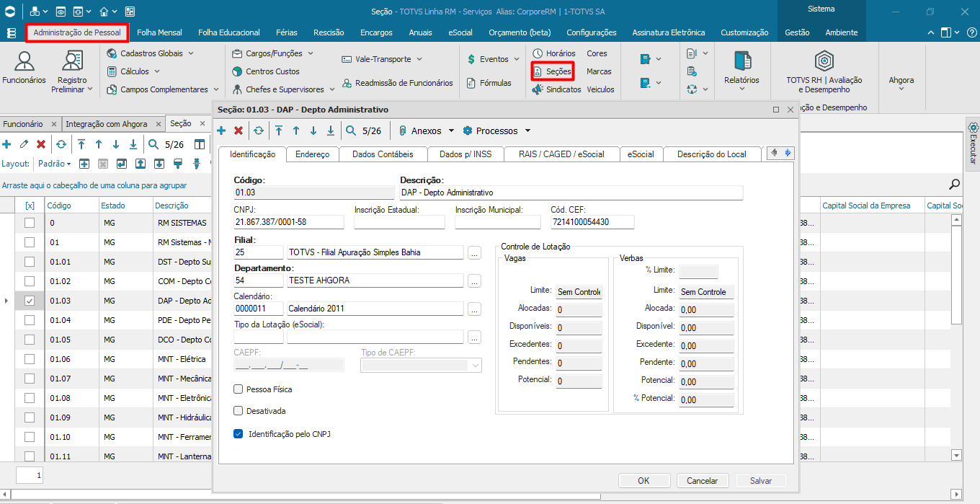Uncheck the row 01.03 DAP checkbox

[x=30, y=301]
